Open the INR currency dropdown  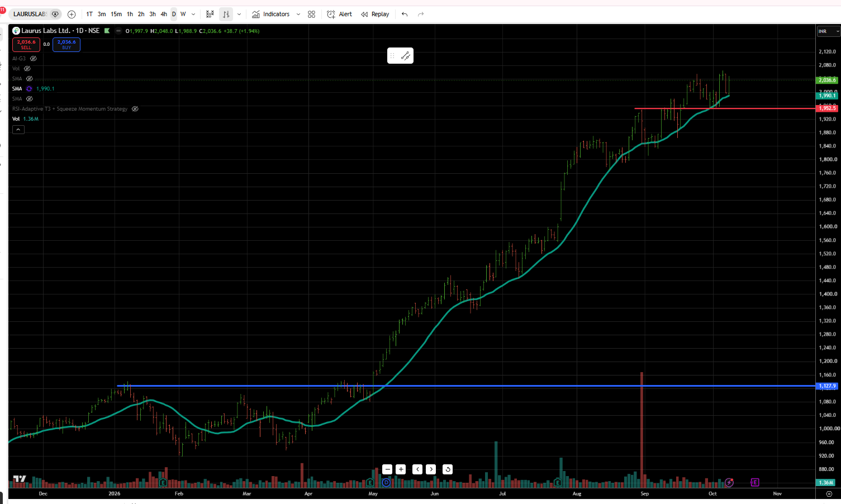point(829,31)
